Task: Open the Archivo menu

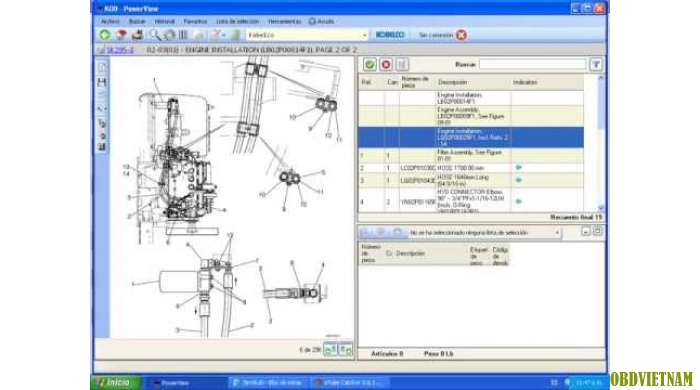Action: click(x=110, y=21)
